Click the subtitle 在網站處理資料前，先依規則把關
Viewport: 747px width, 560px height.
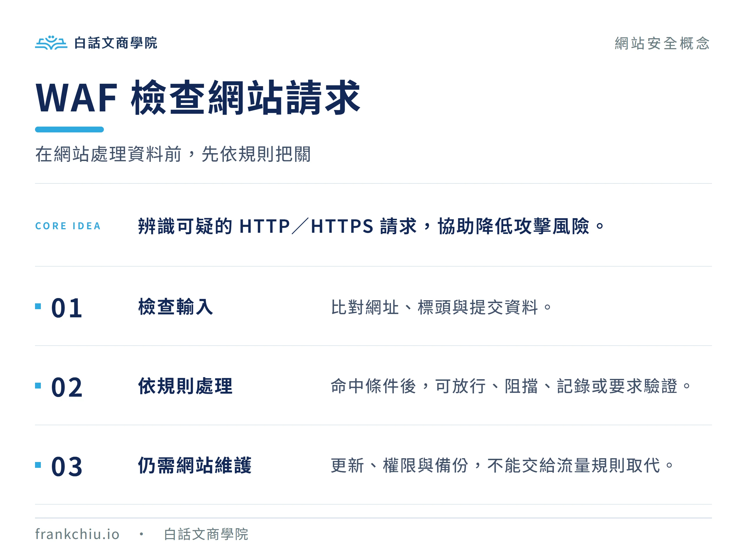(x=172, y=154)
